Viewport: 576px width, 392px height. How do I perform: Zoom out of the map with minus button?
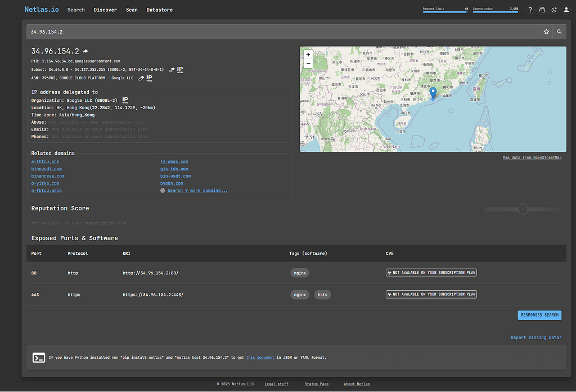308,64
